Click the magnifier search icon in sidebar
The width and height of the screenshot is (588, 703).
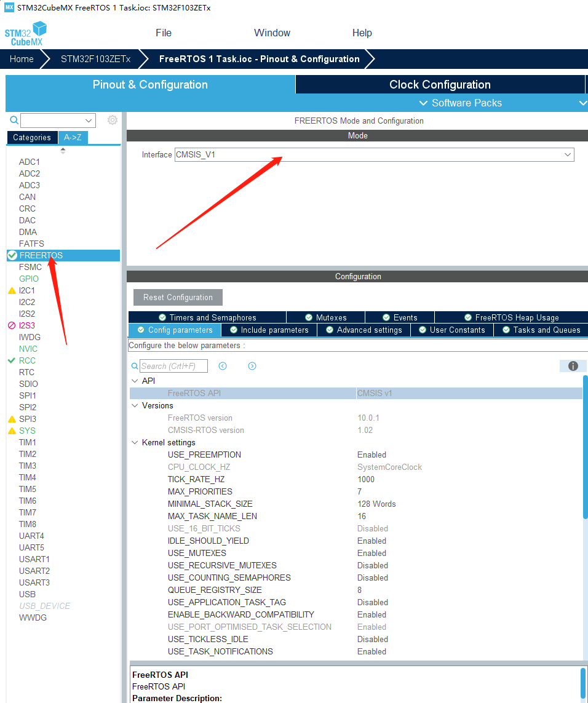click(13, 120)
